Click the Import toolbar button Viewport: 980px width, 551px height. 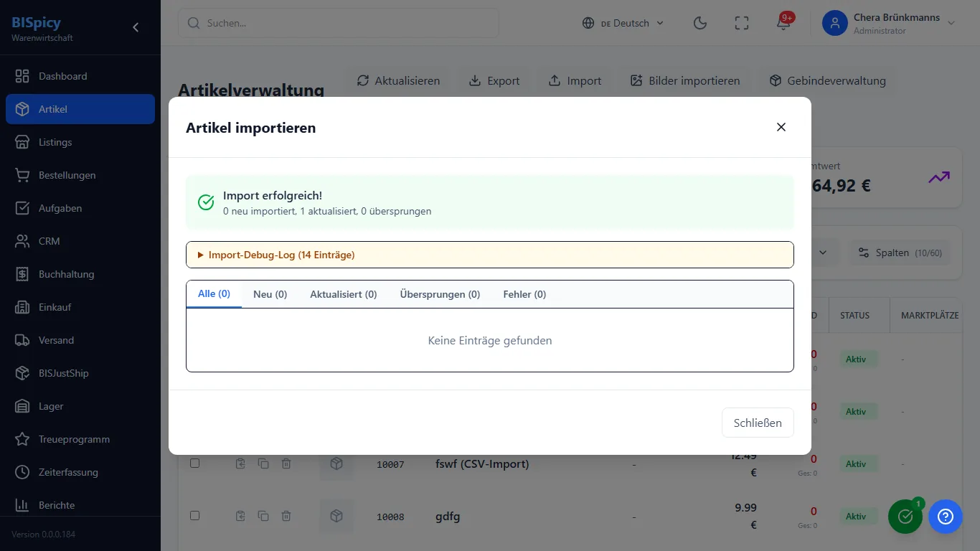coord(575,80)
